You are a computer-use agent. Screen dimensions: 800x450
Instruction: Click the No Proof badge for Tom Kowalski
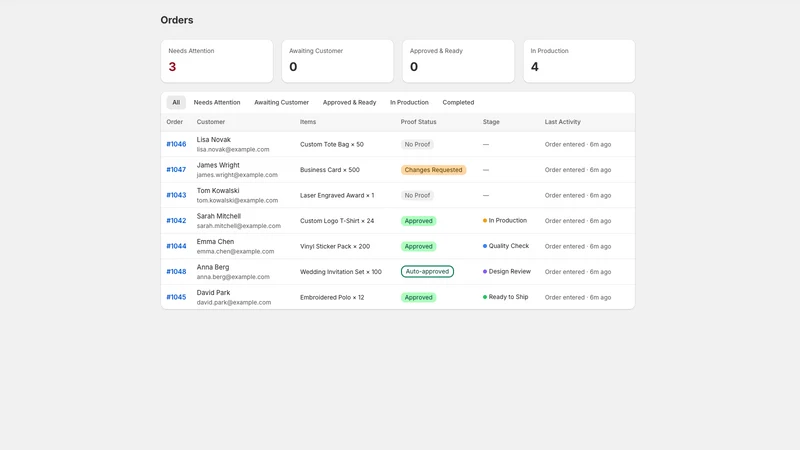click(x=417, y=195)
